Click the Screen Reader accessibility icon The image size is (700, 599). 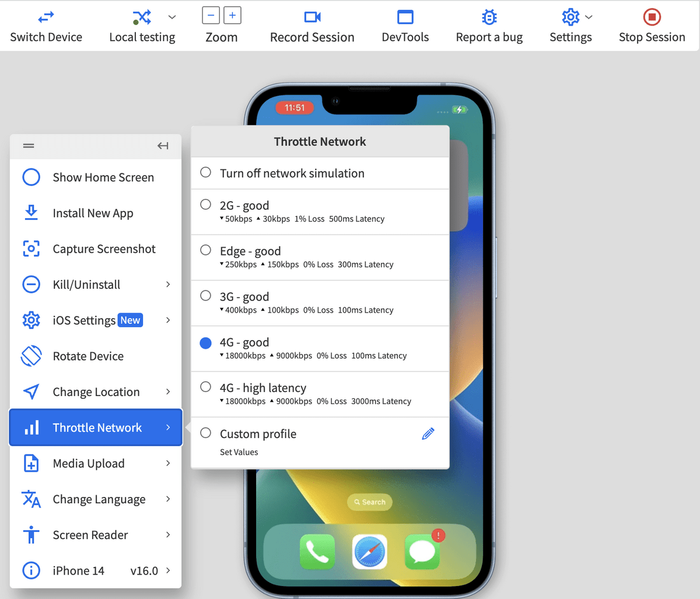coord(31,535)
